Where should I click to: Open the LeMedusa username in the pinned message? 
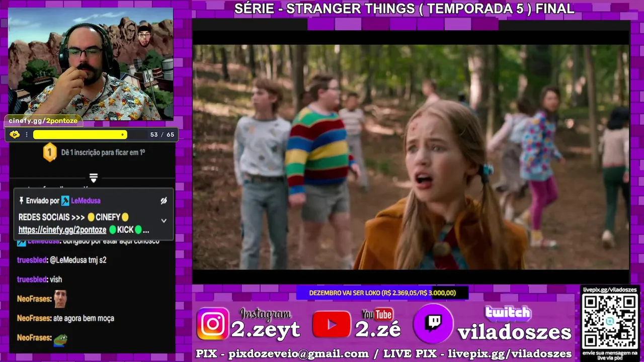pos(86,201)
